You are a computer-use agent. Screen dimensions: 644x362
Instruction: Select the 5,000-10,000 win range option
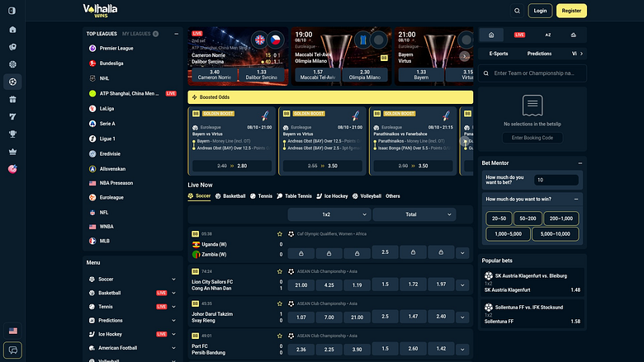point(556,233)
